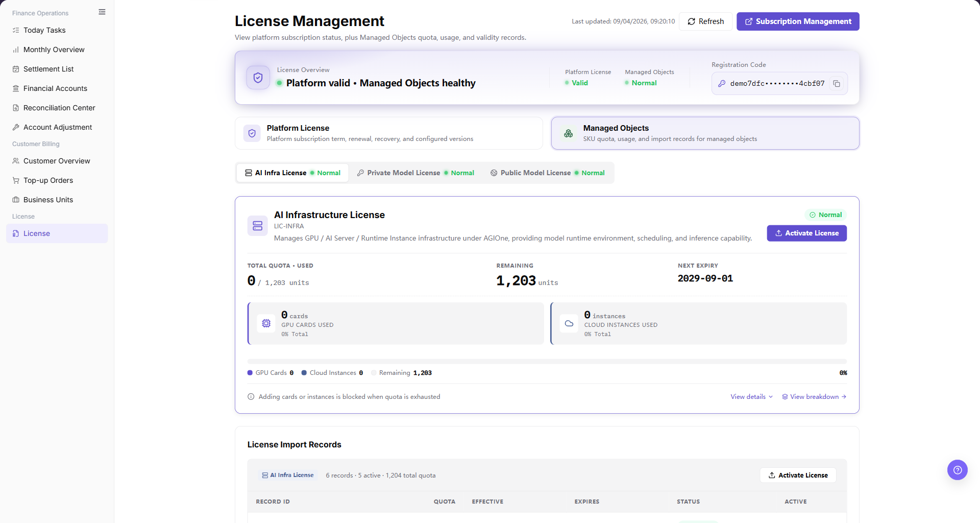Click the EFFECTIVE column header
This screenshot has width=980, height=523.
[x=487, y=502]
